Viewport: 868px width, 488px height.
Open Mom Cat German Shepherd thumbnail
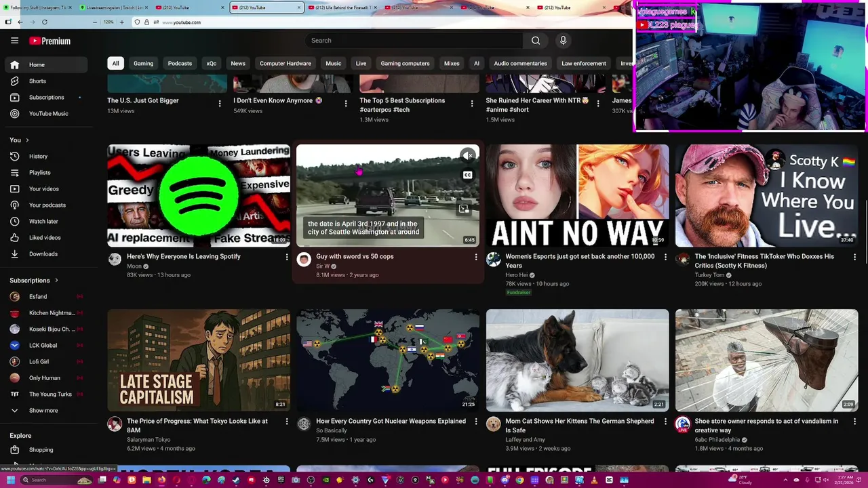tap(577, 360)
